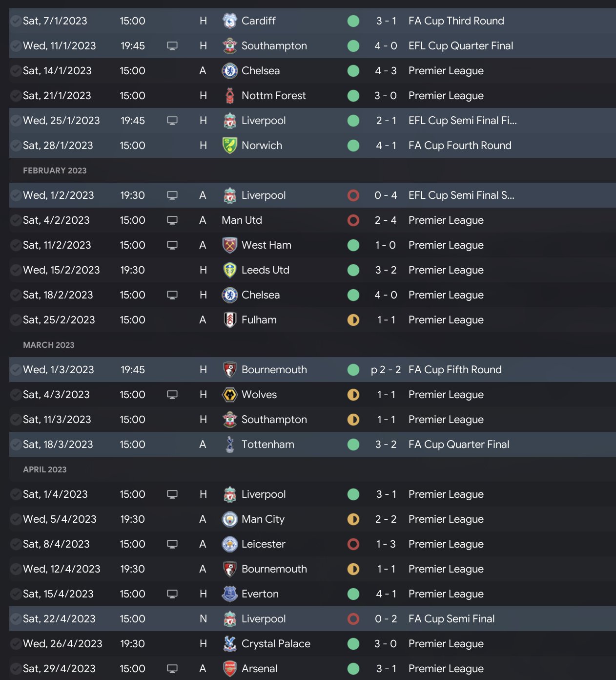Screen dimensions: 616x680
Task: Click the yellow draw indicator for Fulham match
Action: click(x=353, y=320)
